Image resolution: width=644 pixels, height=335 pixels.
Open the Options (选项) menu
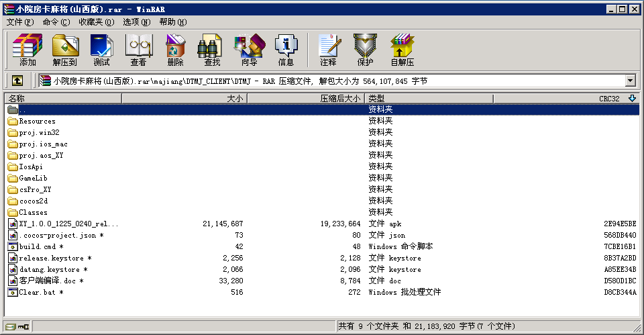(x=136, y=21)
